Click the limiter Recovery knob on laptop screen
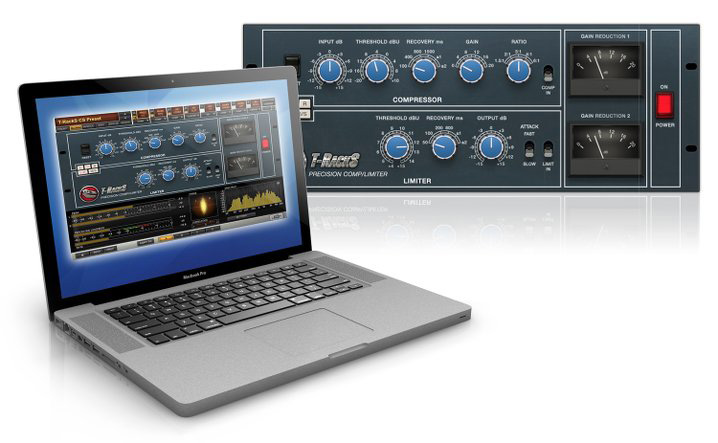The image size is (718, 443). [169, 175]
